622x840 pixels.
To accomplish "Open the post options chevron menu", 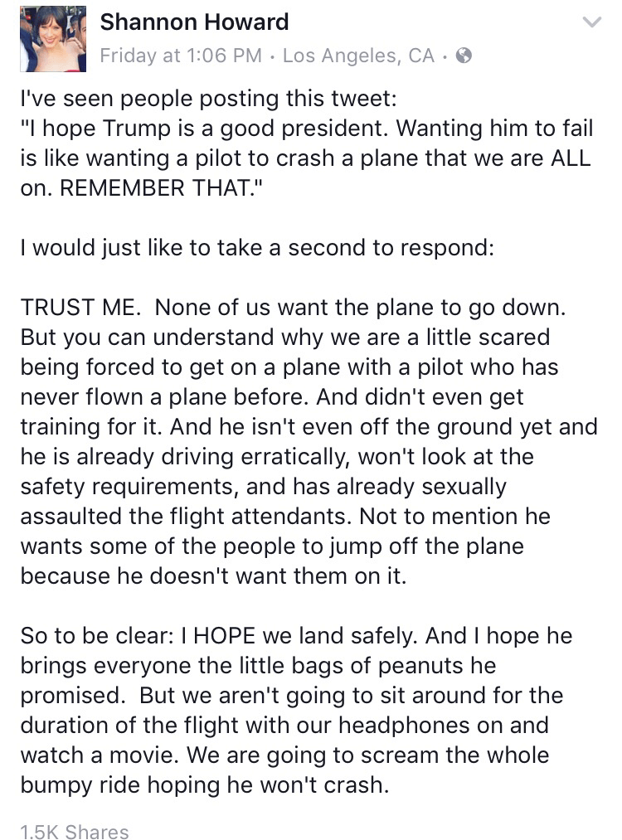I will [x=592, y=22].
